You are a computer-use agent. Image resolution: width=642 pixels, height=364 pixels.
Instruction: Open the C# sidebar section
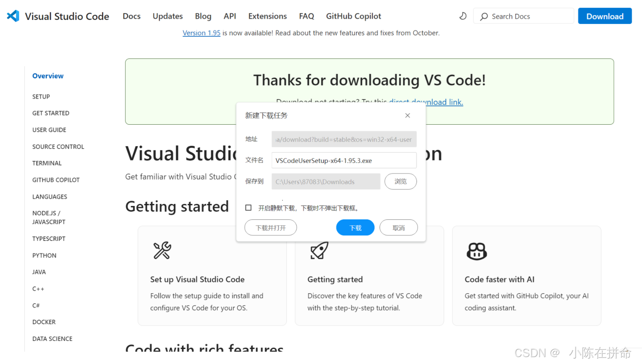tap(36, 305)
